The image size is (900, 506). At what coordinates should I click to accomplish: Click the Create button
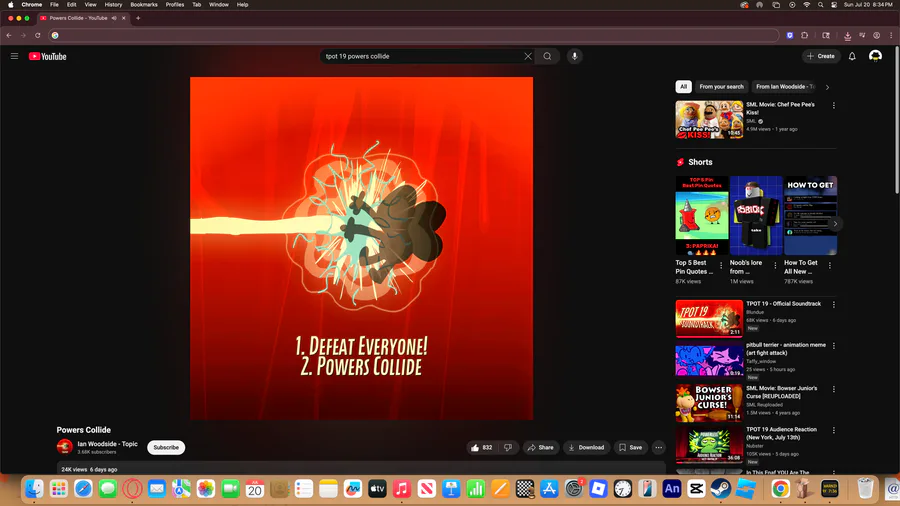[x=821, y=56]
